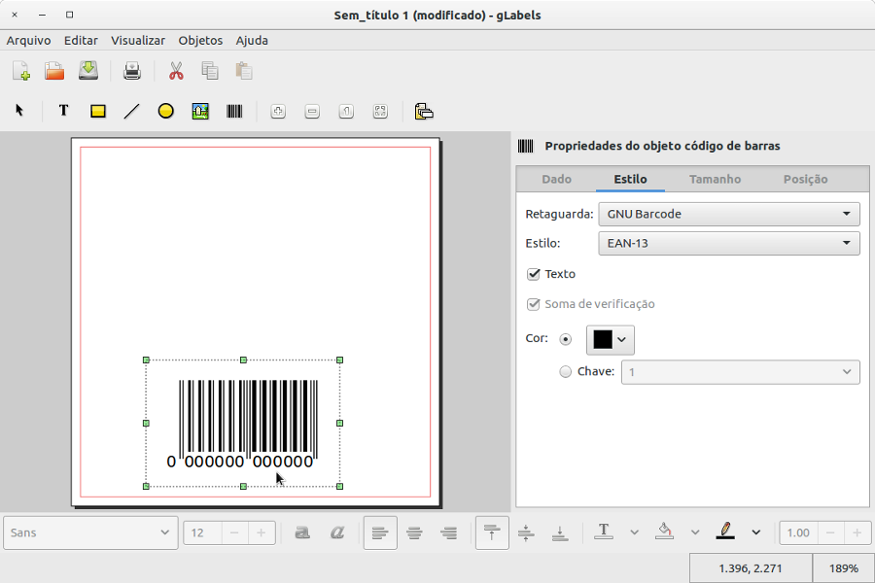The width and height of the screenshot is (875, 583).
Task: Cut selection with the scissors icon
Action: point(176,71)
